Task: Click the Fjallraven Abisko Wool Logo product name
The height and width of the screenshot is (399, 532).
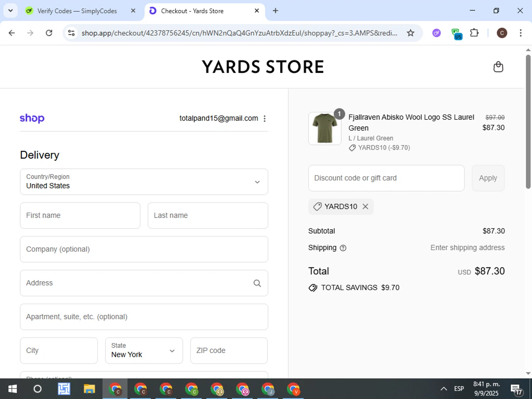Action: coord(411,122)
